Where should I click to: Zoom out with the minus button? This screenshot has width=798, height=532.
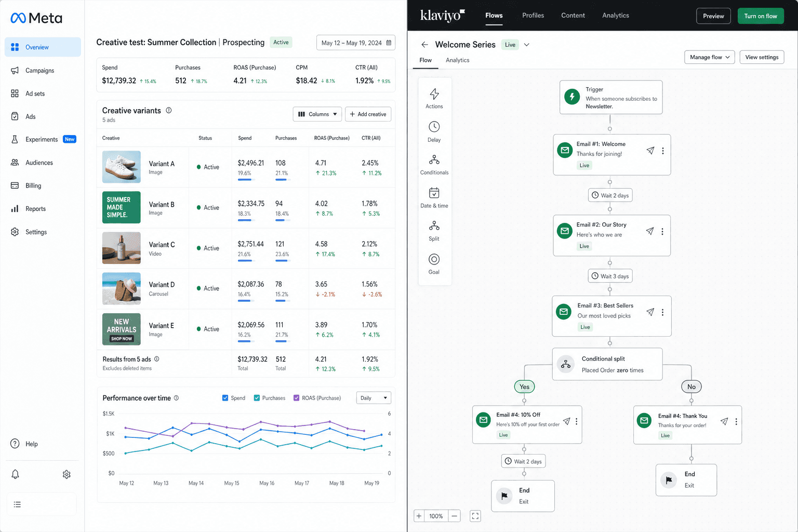(x=455, y=516)
